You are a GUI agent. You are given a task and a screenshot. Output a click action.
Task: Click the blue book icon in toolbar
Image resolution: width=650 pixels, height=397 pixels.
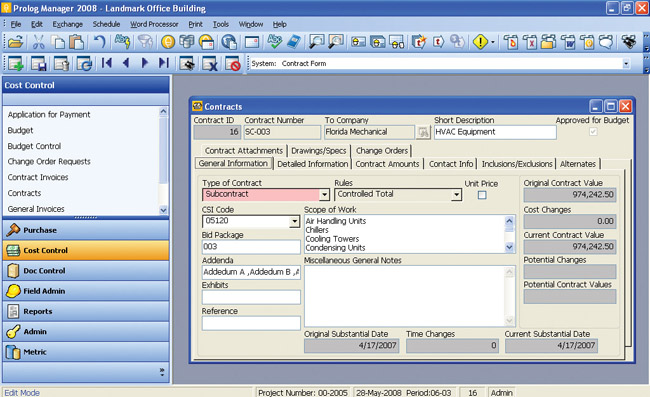pos(293,41)
